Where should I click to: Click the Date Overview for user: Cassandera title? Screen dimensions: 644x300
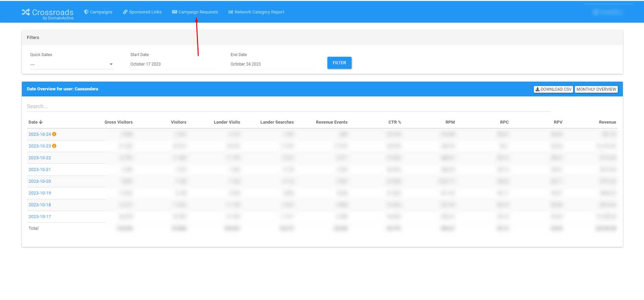click(x=62, y=89)
